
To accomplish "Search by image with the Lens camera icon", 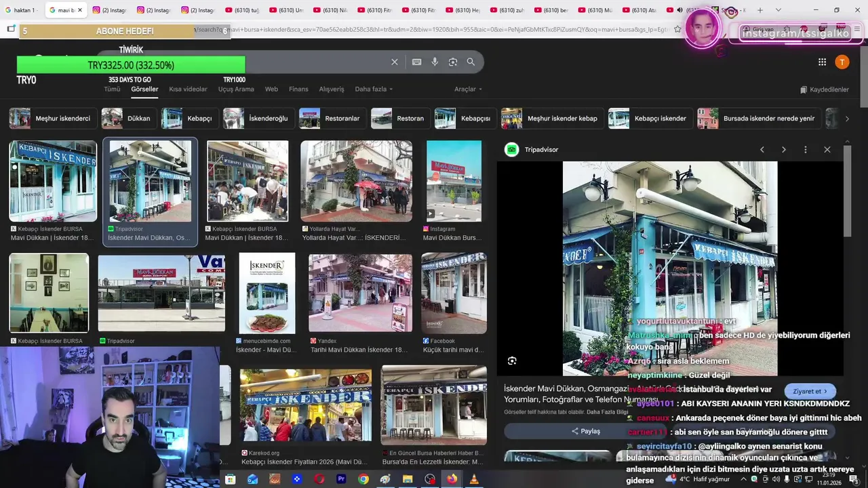I will coord(453,62).
